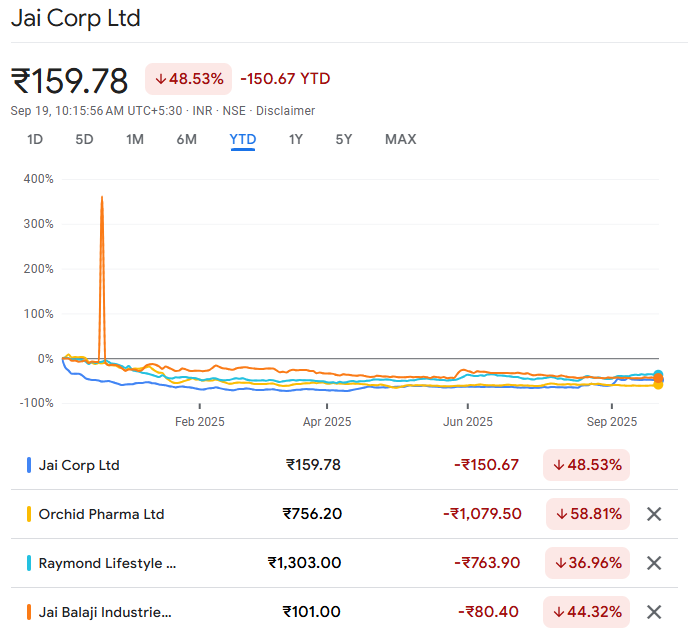Click the ₹159.78 headline price

tap(69, 81)
